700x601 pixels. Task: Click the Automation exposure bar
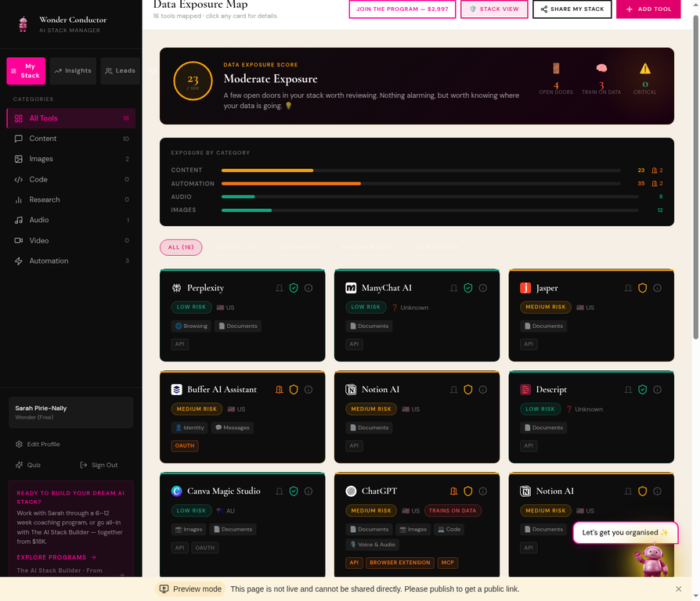click(420, 183)
